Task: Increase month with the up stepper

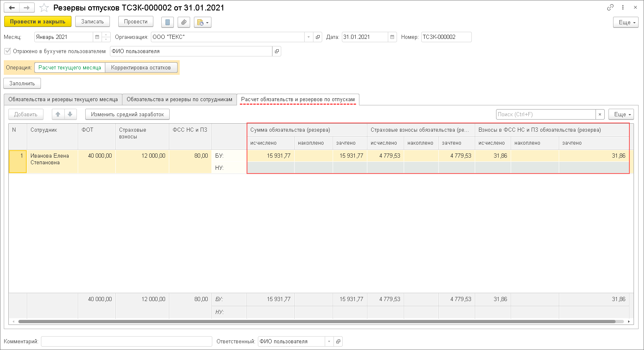Action: pyautogui.click(x=106, y=35)
